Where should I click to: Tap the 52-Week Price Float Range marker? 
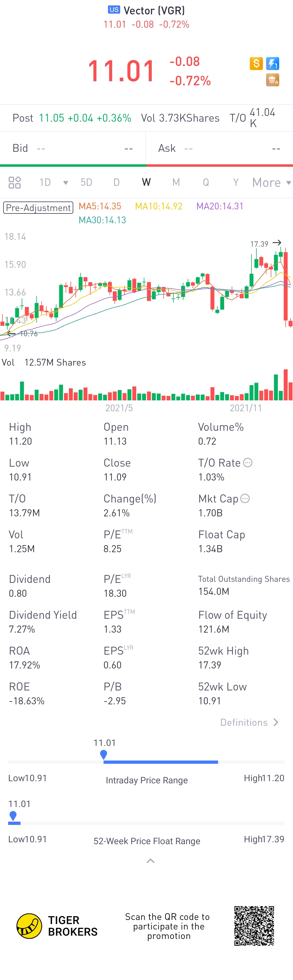click(x=13, y=815)
